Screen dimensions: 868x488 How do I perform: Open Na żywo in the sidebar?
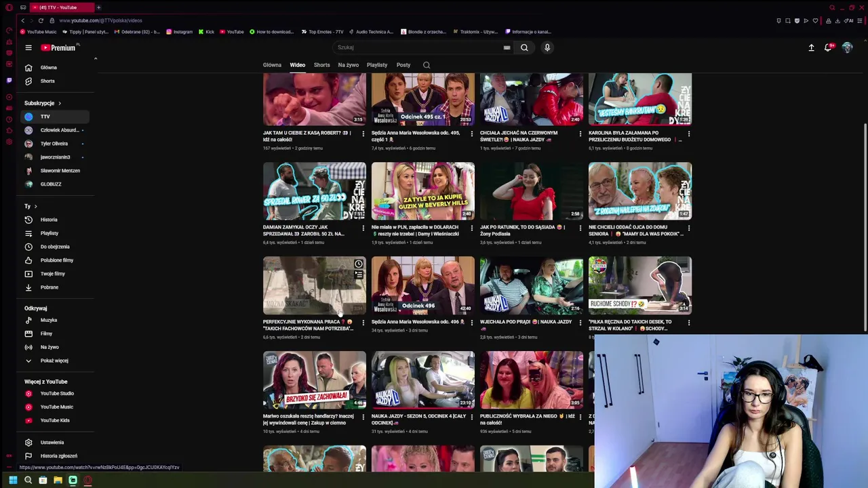tap(56, 347)
